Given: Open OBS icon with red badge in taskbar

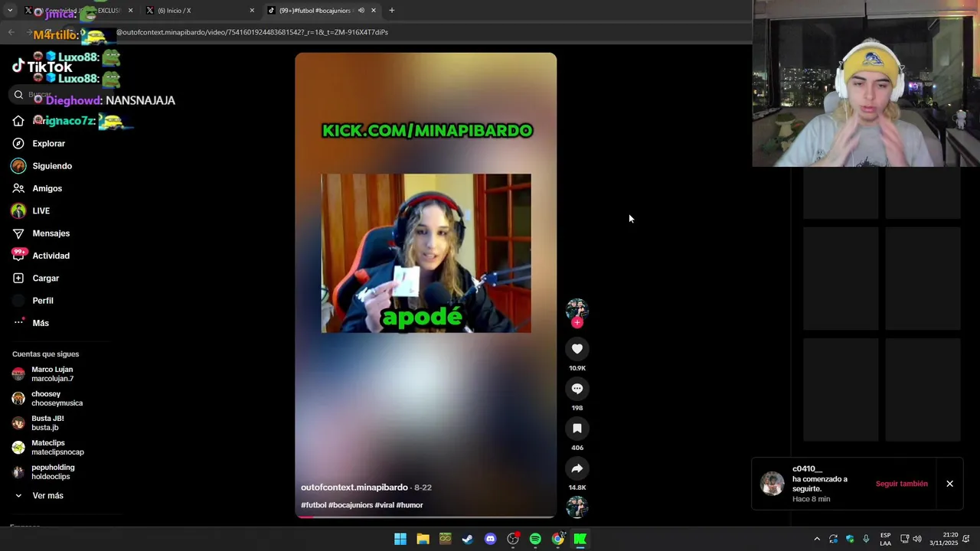Looking at the screenshot, I should pyautogui.click(x=513, y=539).
